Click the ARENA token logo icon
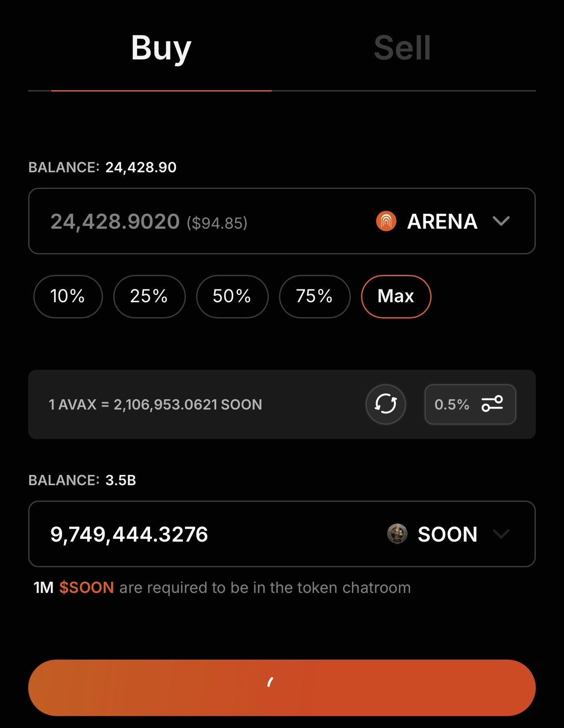 click(x=386, y=221)
